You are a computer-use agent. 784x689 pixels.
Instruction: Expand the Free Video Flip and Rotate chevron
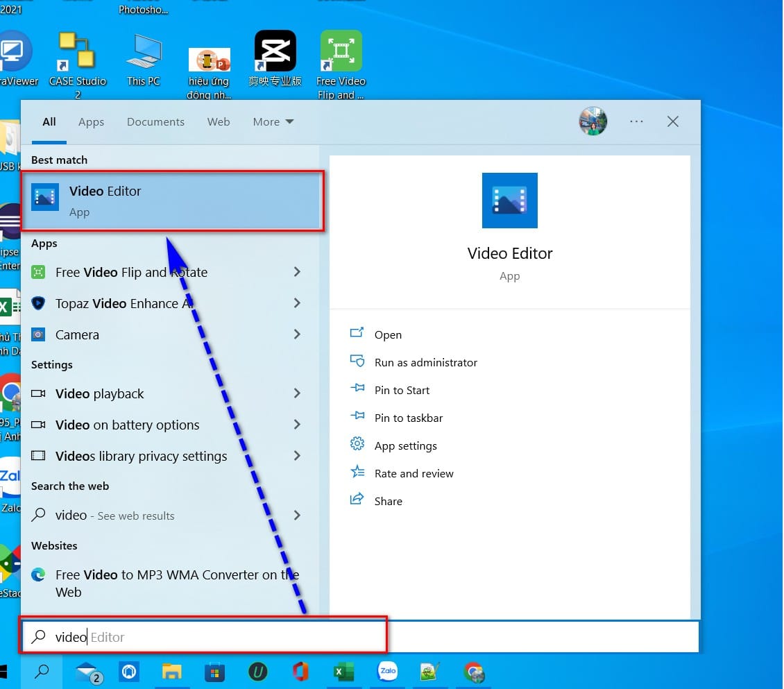point(297,272)
